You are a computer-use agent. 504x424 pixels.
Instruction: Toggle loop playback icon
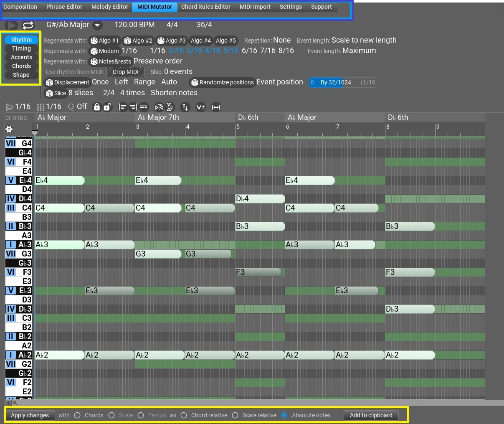(28, 25)
